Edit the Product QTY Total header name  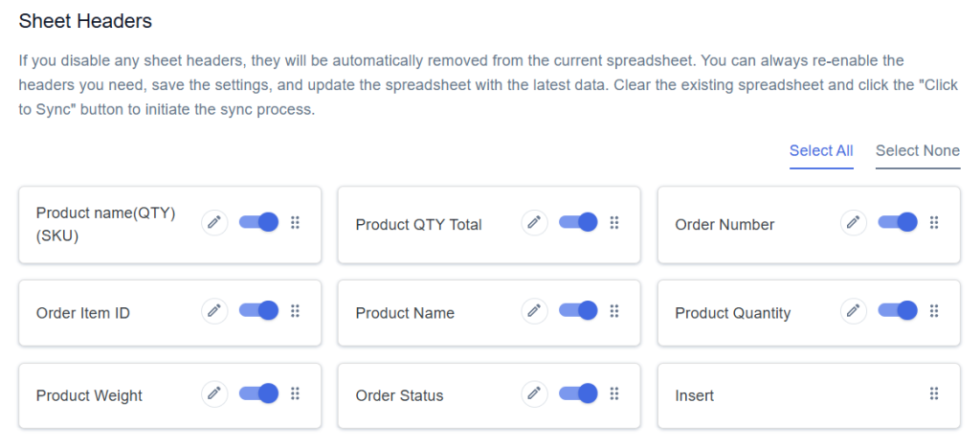(x=534, y=222)
